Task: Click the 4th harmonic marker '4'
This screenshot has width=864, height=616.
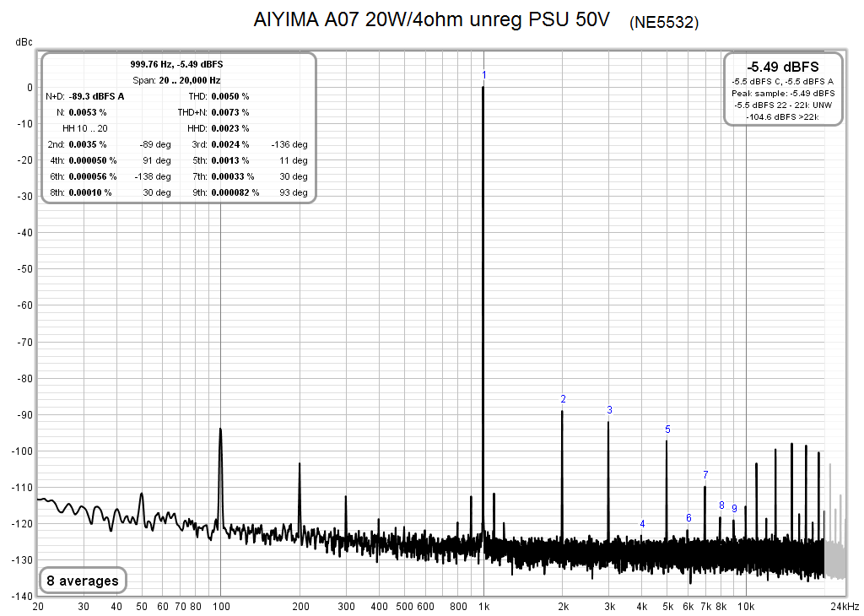Action: pyautogui.click(x=642, y=524)
